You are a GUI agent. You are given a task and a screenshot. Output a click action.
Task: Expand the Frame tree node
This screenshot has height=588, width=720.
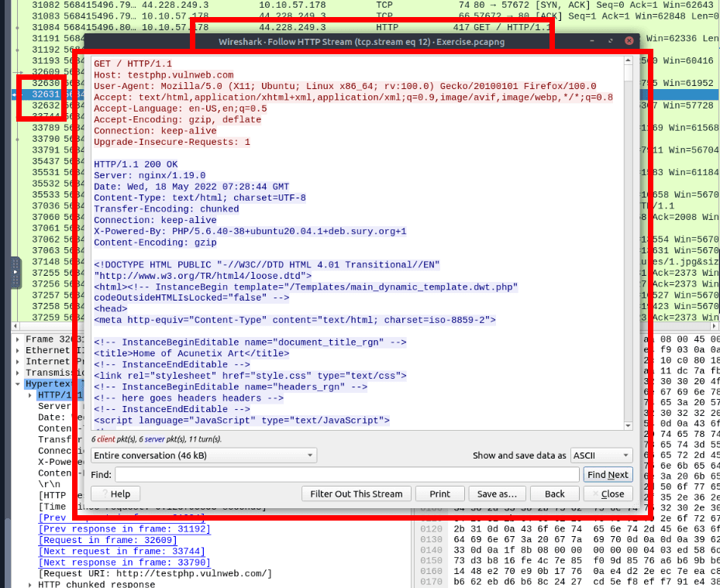coord(18,339)
